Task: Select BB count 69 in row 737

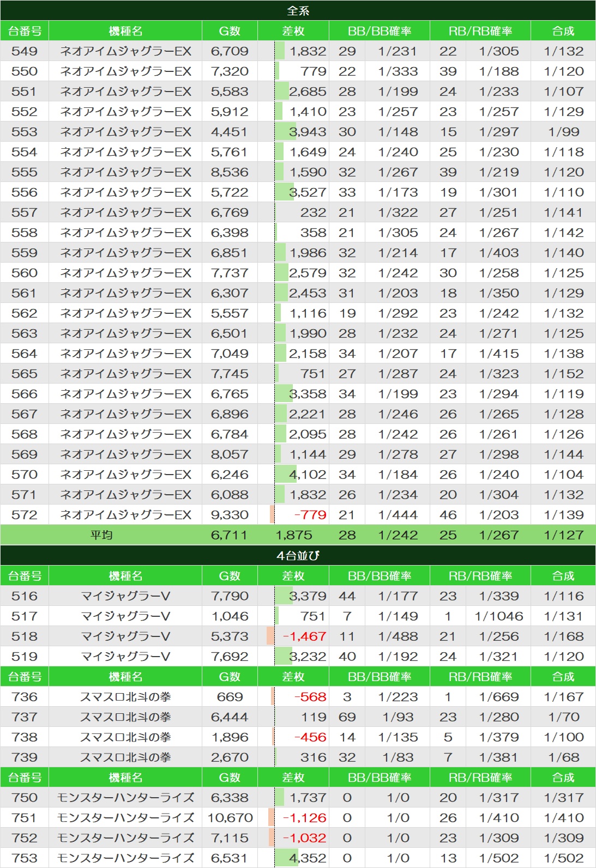Action: (347, 717)
